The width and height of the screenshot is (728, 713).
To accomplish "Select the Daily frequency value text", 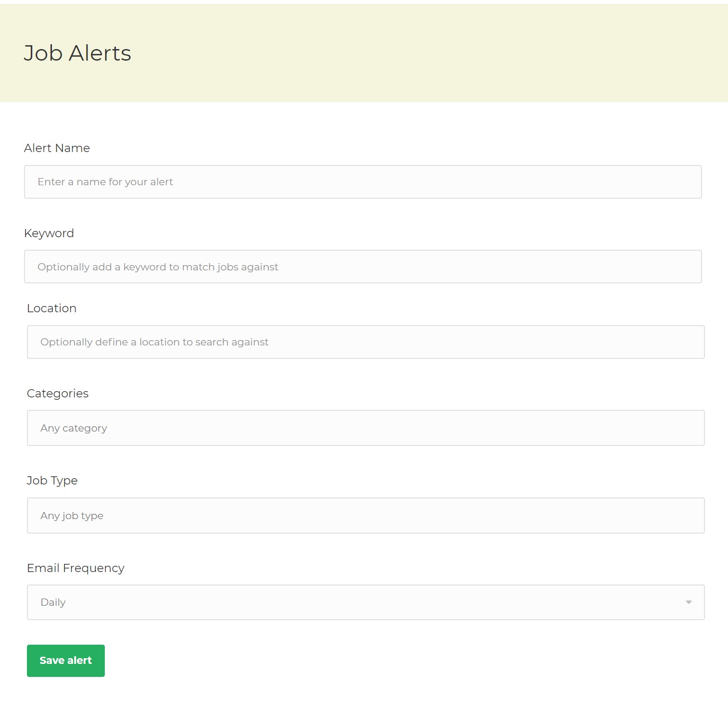I will (x=53, y=602).
